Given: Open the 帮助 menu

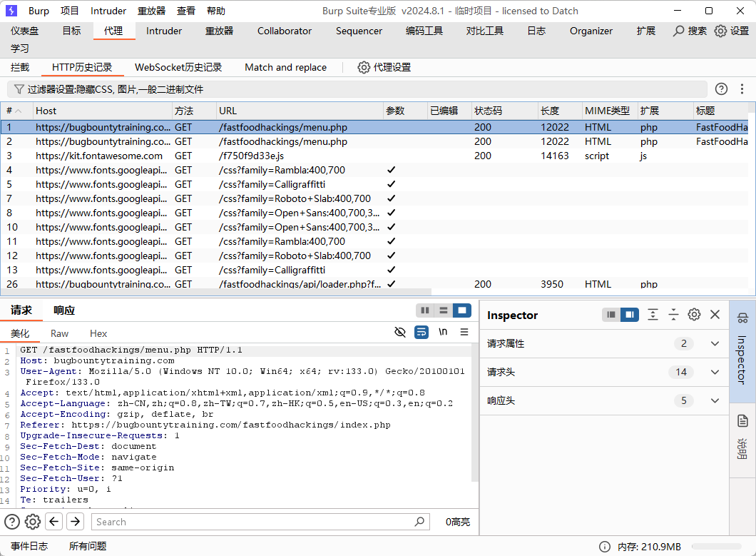Looking at the screenshot, I should coord(215,11).
